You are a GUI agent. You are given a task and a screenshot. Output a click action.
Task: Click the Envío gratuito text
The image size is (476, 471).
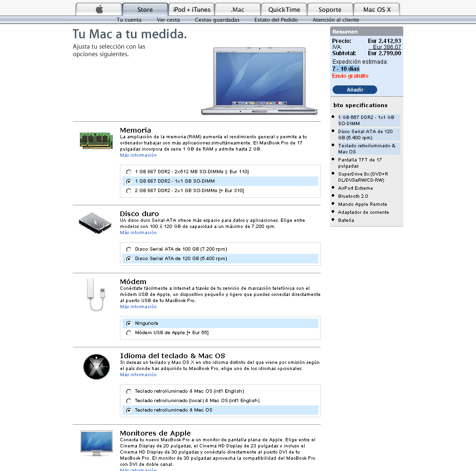click(x=350, y=76)
